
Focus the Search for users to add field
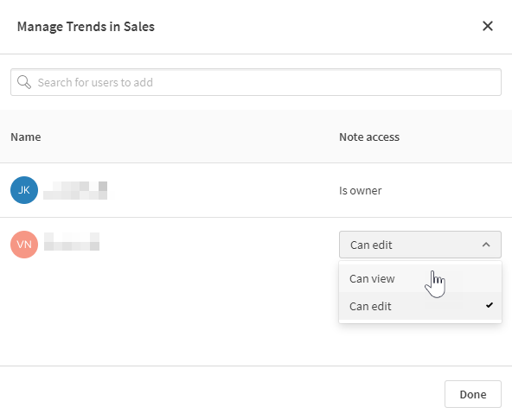(x=256, y=82)
